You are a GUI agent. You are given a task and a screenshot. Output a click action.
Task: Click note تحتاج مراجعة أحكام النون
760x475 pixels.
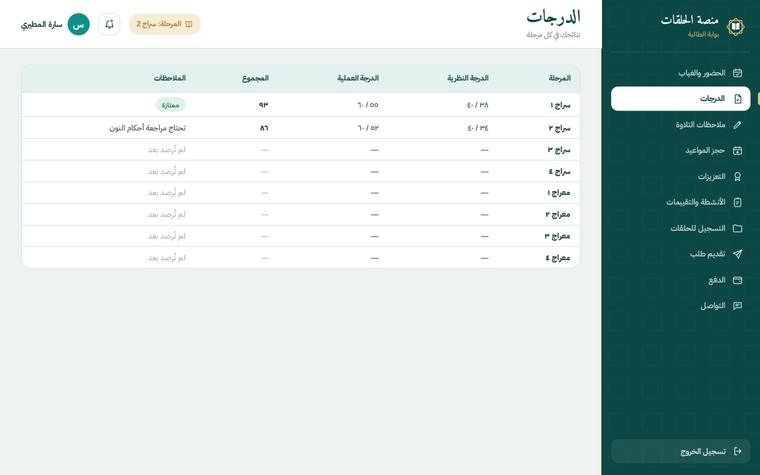[x=147, y=128]
